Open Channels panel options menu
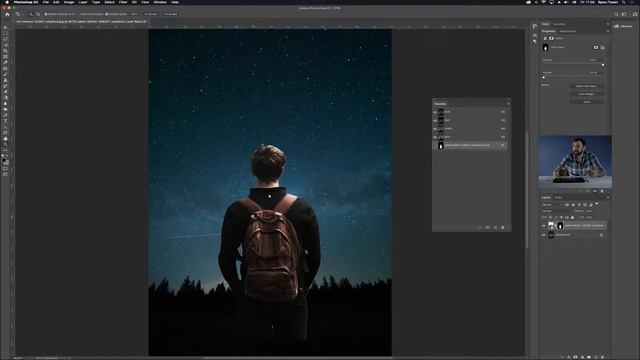Image resolution: width=640 pixels, height=360 pixels. click(x=509, y=104)
